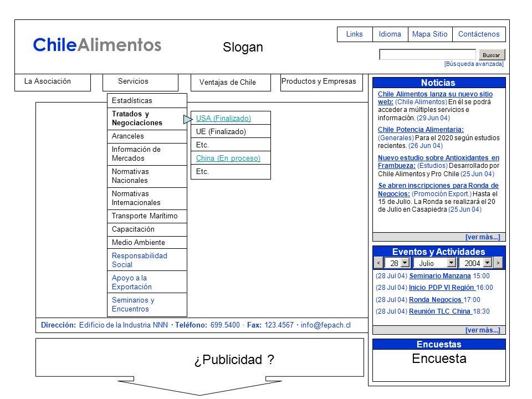Go to next event date arrow
532x399 pixels.
click(498, 263)
